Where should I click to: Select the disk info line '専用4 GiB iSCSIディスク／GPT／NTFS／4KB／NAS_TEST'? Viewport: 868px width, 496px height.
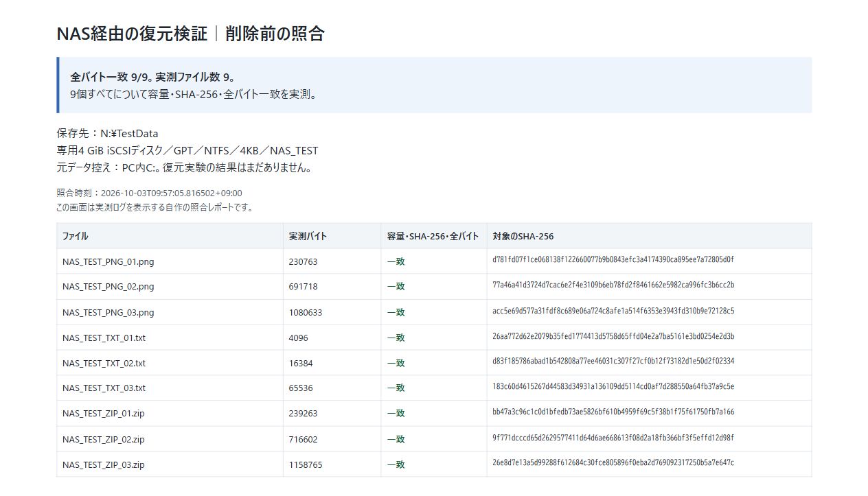(187, 151)
